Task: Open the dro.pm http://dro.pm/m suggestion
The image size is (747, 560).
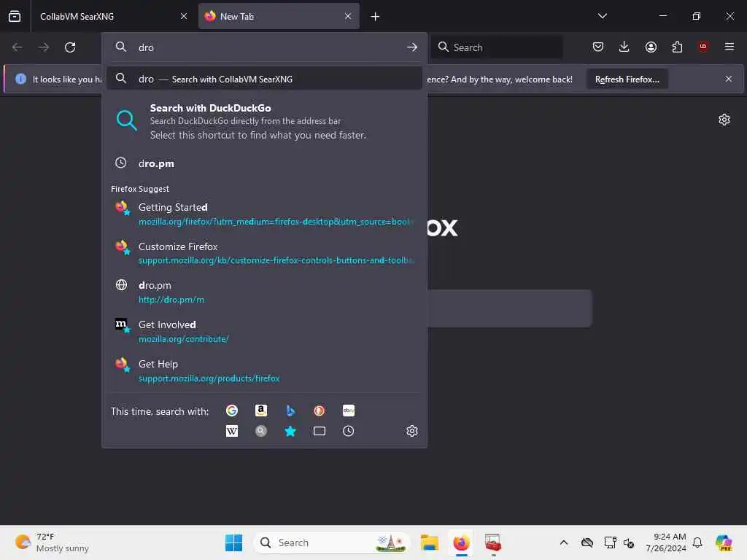Action: [264, 292]
